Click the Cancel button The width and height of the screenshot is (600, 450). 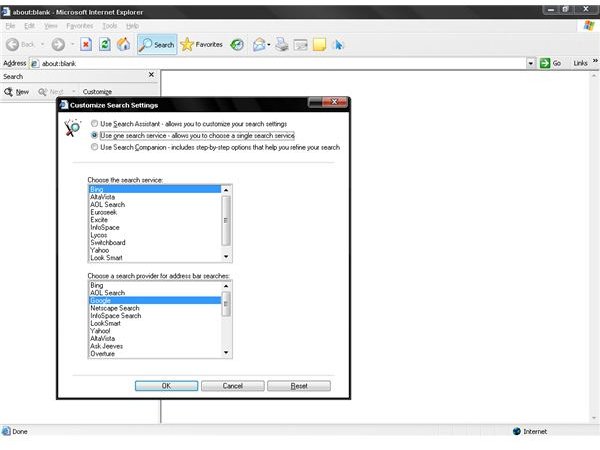pos(233,386)
